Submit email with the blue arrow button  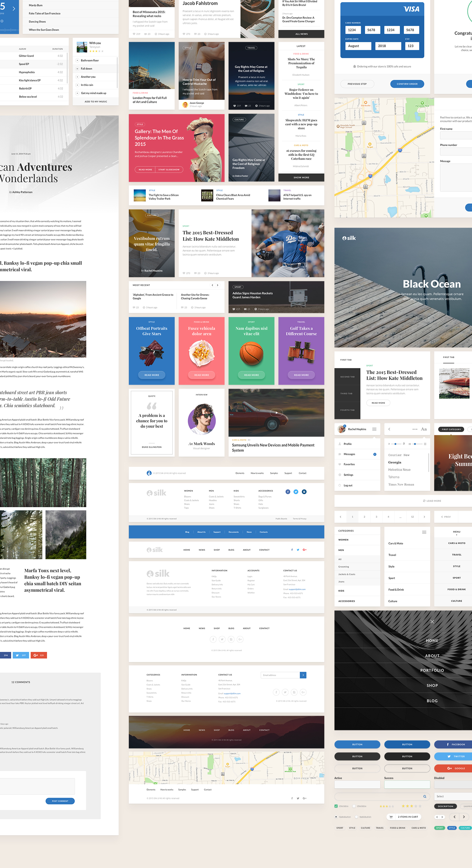[x=303, y=675]
